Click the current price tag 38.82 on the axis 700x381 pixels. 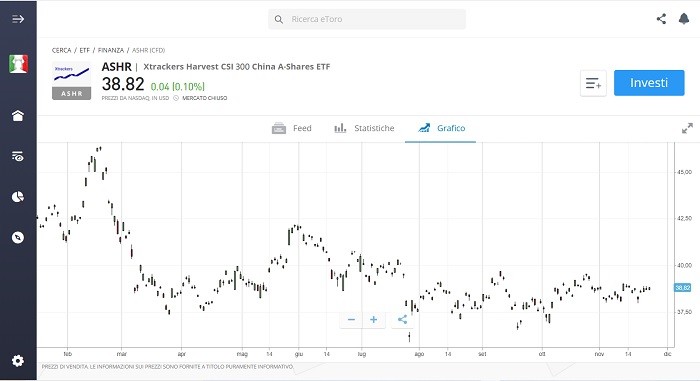pyautogui.click(x=683, y=288)
